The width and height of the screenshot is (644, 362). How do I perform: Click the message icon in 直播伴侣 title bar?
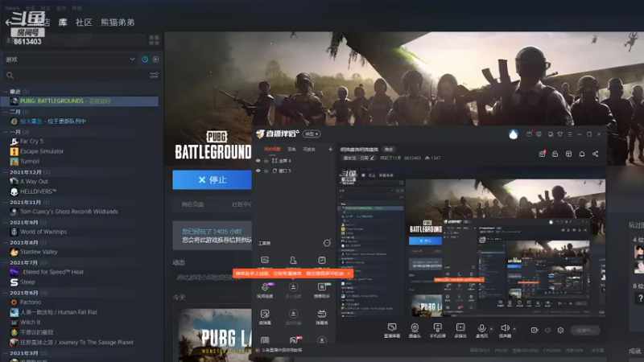click(539, 134)
